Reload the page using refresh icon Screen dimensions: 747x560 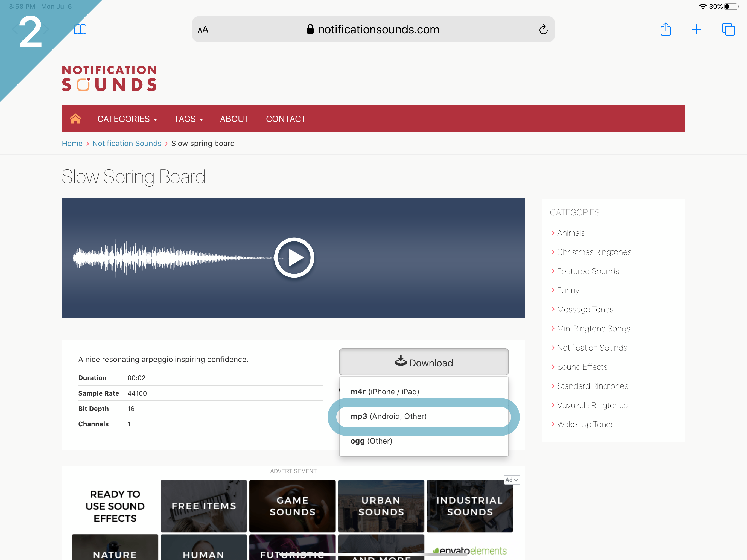pos(543,30)
